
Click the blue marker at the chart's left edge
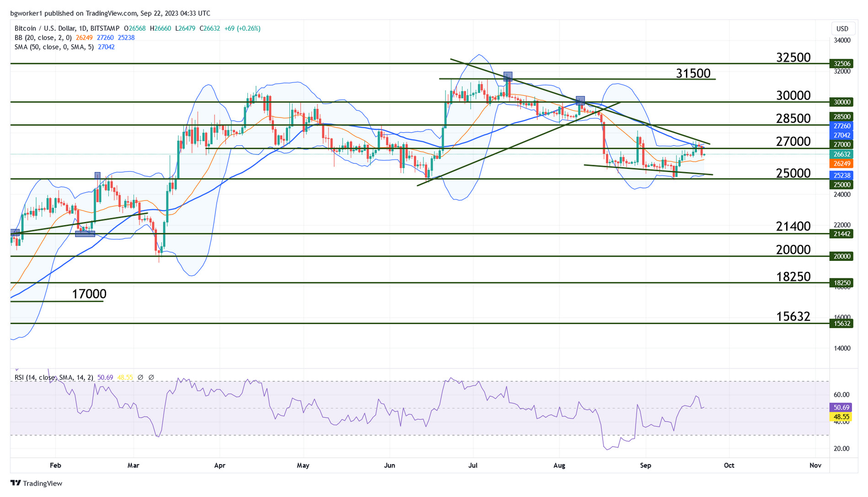point(15,232)
